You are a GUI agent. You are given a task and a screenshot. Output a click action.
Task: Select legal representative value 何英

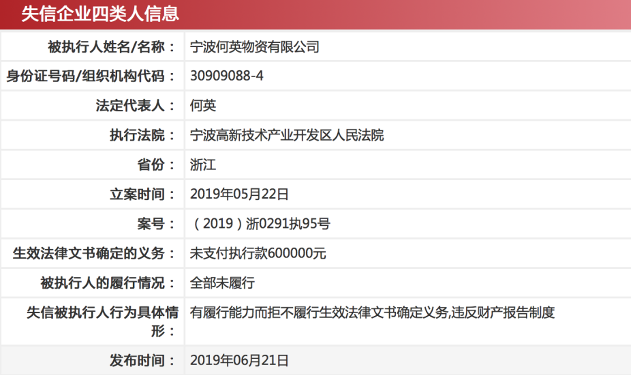coord(203,105)
